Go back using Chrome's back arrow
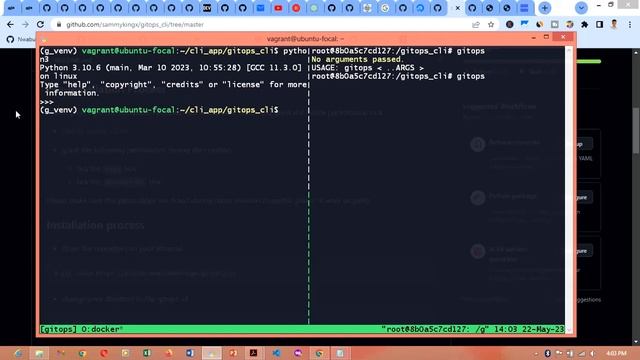Image resolution: width=640 pixels, height=360 pixels. point(10,24)
